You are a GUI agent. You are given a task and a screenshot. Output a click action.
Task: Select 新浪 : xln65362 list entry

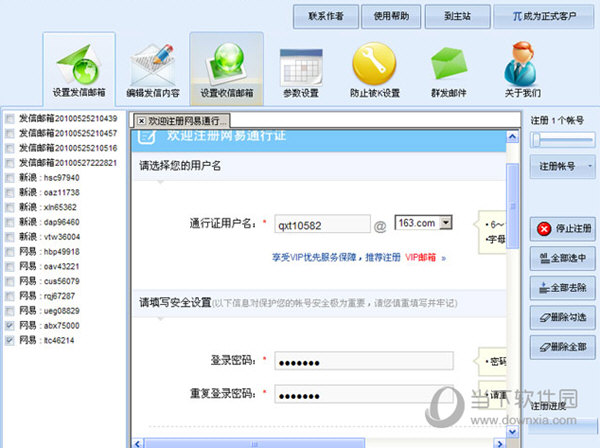click(x=48, y=207)
